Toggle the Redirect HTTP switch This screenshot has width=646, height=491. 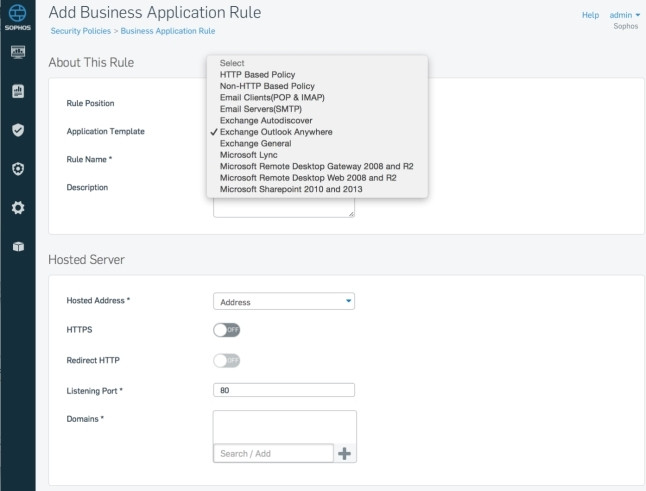(x=227, y=360)
